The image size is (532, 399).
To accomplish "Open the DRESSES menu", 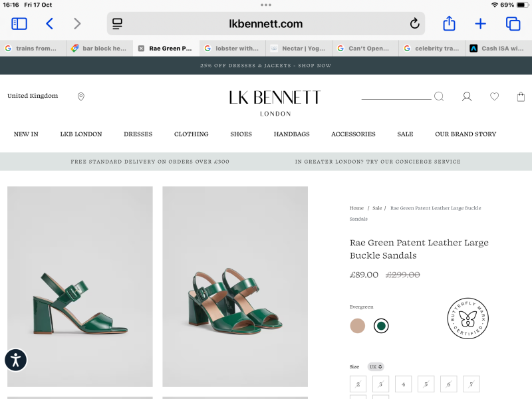I will 138,134.
